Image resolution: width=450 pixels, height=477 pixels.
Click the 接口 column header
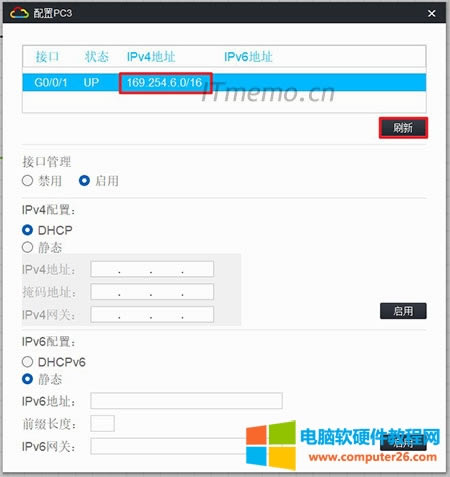(47, 57)
